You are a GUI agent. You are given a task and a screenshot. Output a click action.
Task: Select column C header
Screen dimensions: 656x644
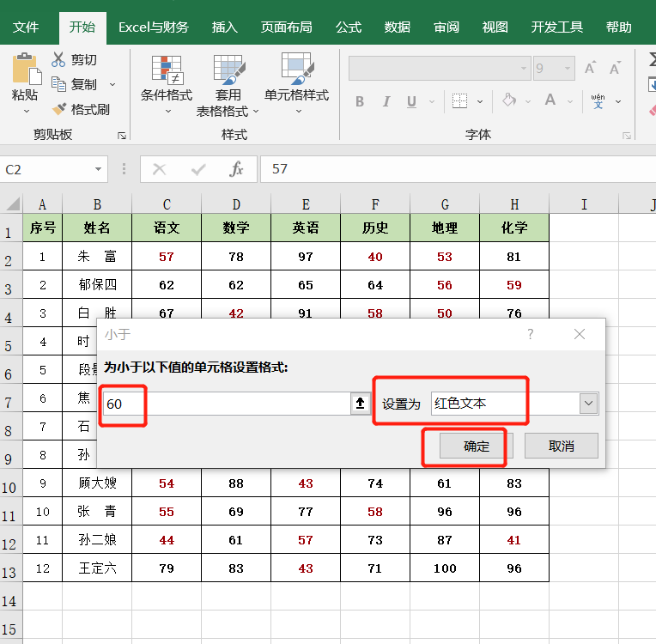tap(167, 204)
